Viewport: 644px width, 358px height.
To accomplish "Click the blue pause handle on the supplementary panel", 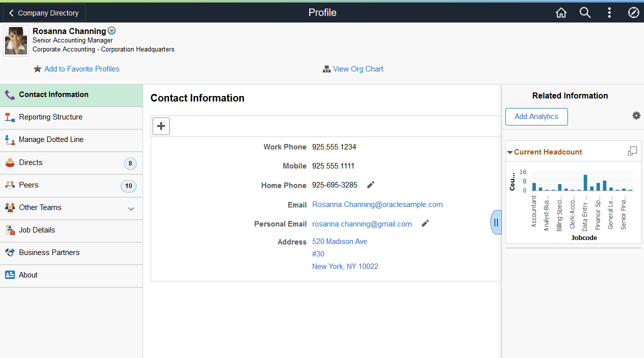I will click(496, 222).
